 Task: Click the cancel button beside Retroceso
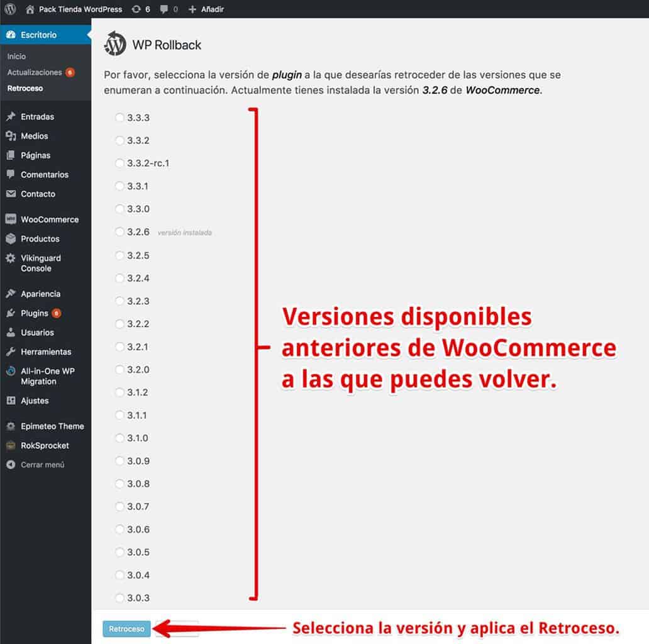pos(177,629)
